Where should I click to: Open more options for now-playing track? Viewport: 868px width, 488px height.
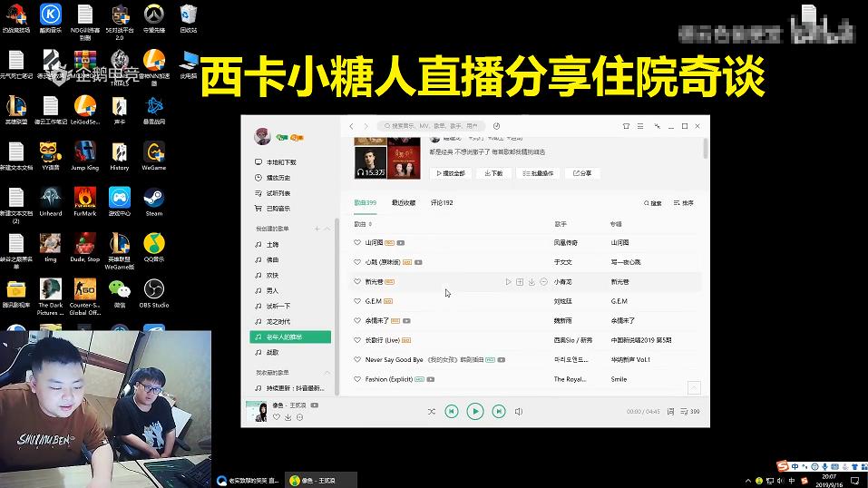point(300,417)
